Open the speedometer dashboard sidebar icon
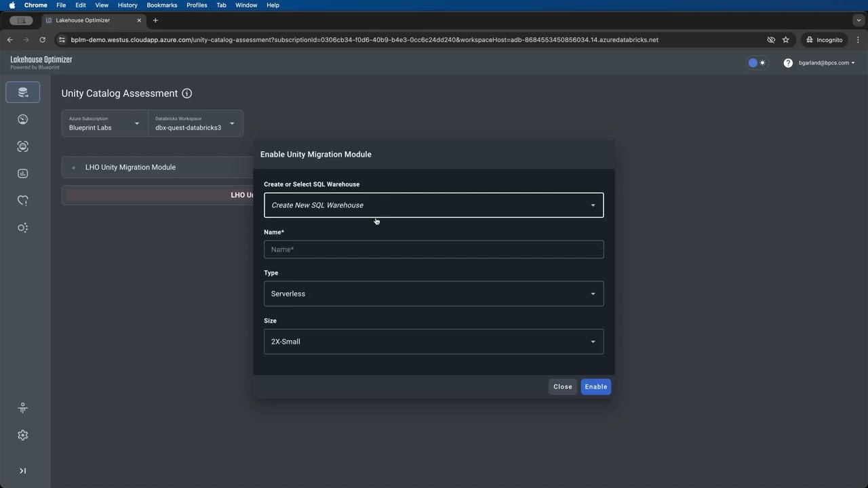Image resolution: width=868 pixels, height=488 pixels. (23, 119)
